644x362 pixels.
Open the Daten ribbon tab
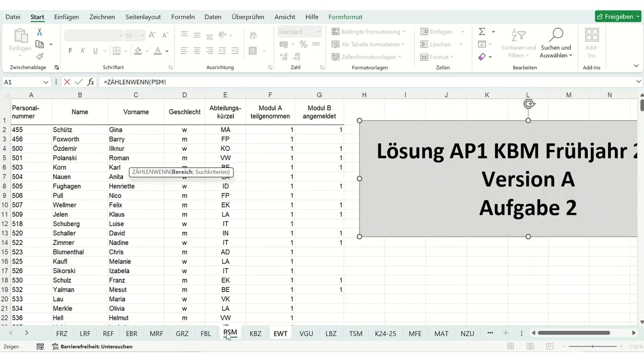[x=213, y=17]
